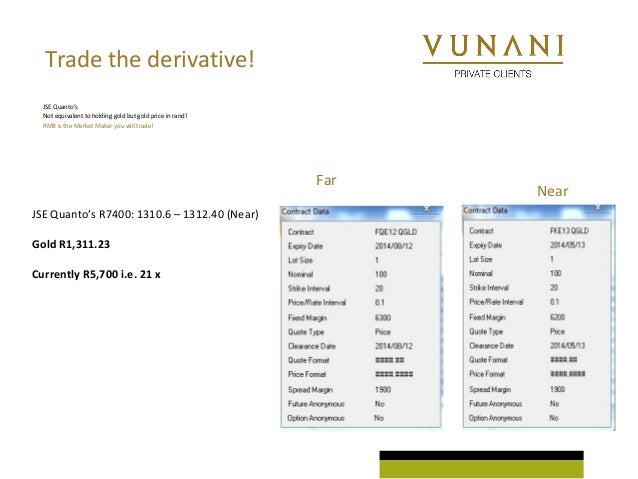Select Near clearance date value 2014/05/13
The height and width of the screenshot is (479, 638).
click(x=567, y=346)
